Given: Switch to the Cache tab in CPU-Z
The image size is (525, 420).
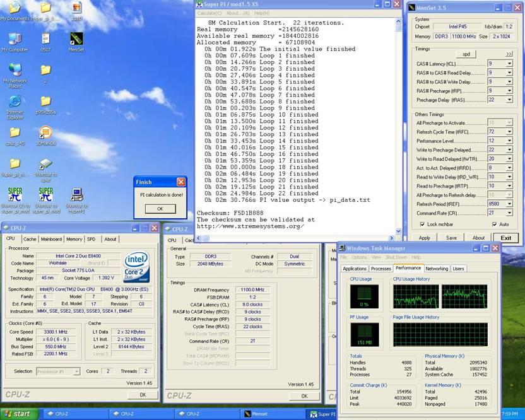Looking at the screenshot, I should click(30, 239).
